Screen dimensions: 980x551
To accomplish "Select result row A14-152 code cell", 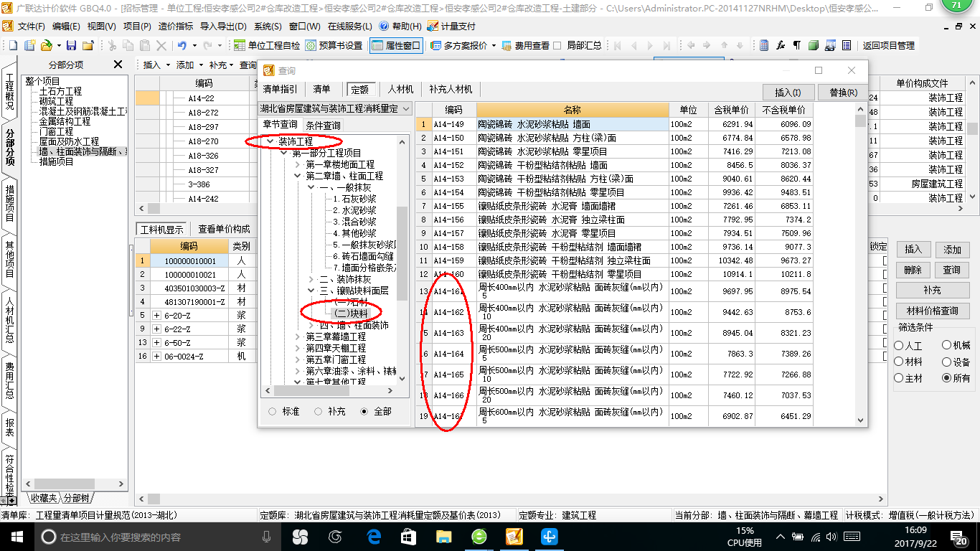I will 454,165.
